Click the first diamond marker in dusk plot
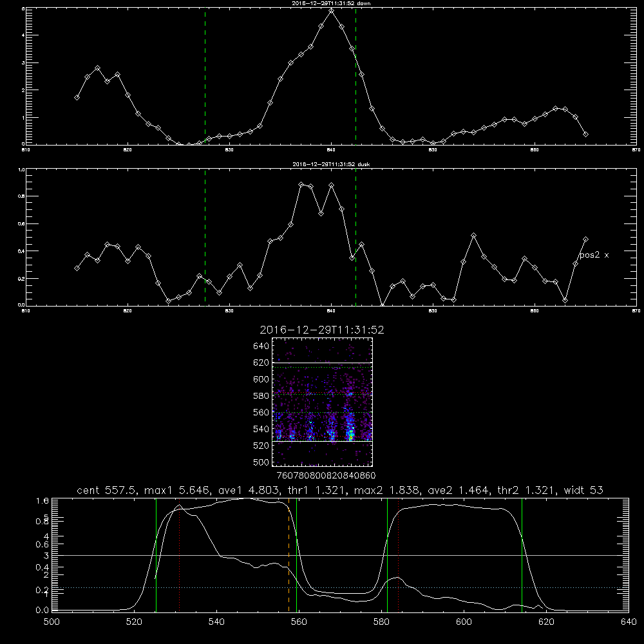Viewport: 644px width, 644px height. tap(77, 268)
